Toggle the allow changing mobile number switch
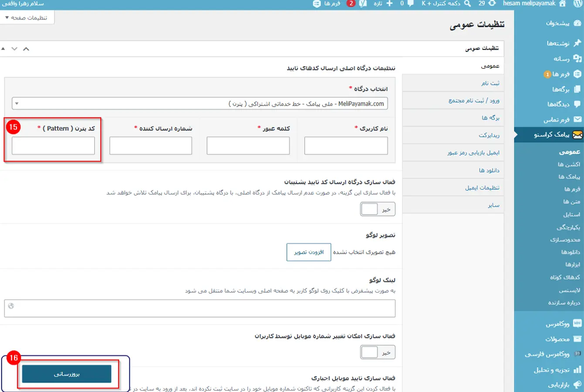Image resolution: width=584 pixels, height=392 pixels. pyautogui.click(x=378, y=352)
